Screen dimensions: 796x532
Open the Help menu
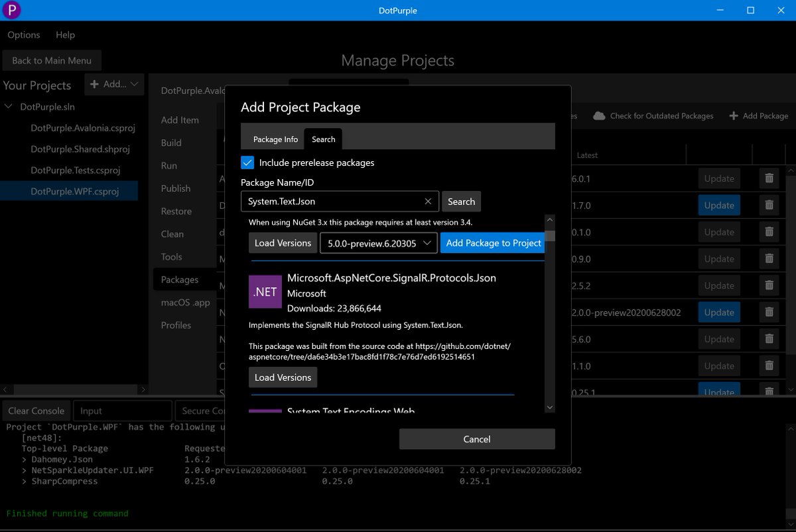(65, 35)
